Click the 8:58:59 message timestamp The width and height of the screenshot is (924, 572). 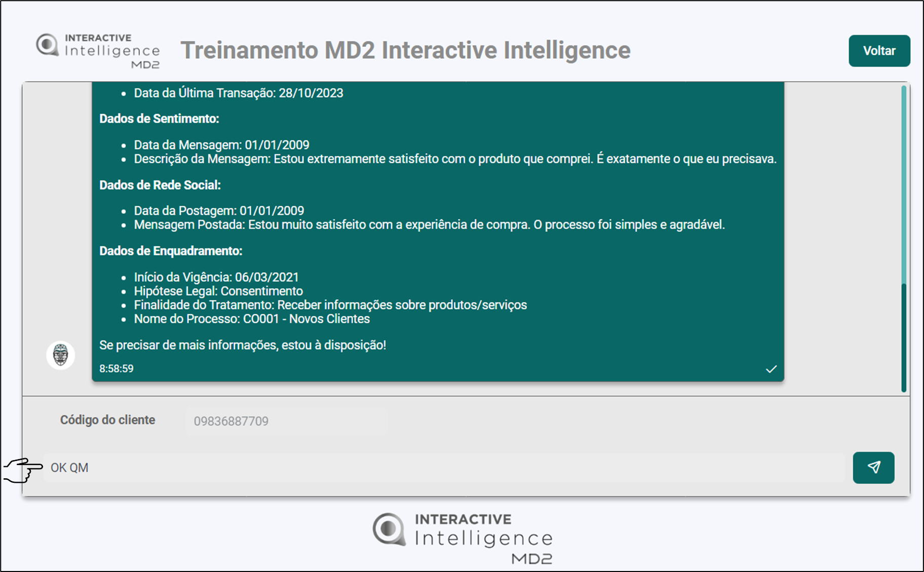point(117,369)
